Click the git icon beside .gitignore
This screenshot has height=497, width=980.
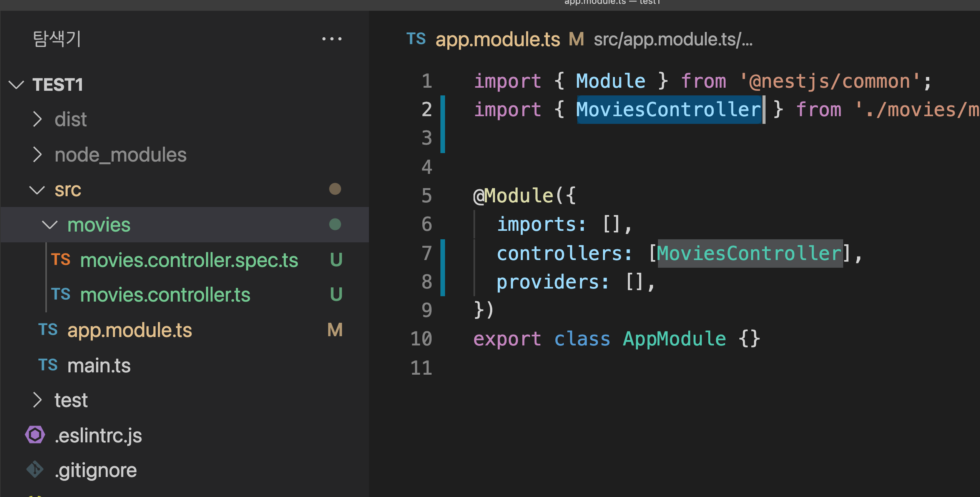pyautogui.click(x=35, y=470)
